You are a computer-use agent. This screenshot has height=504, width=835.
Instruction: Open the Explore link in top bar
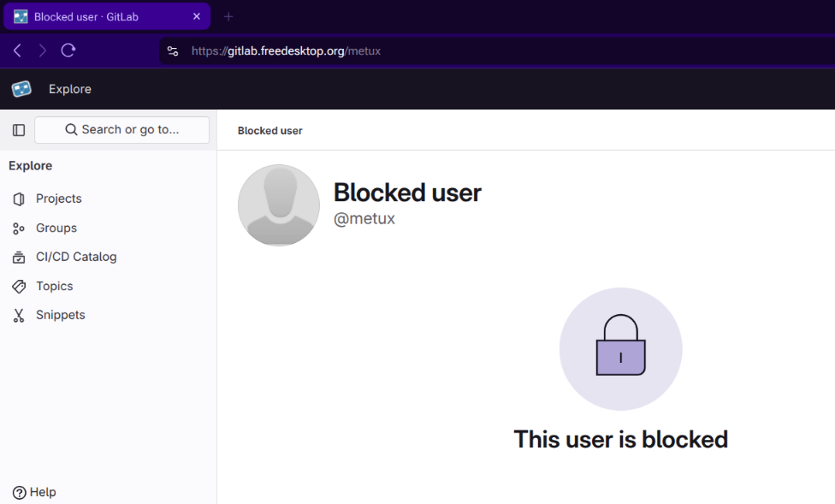click(x=69, y=89)
